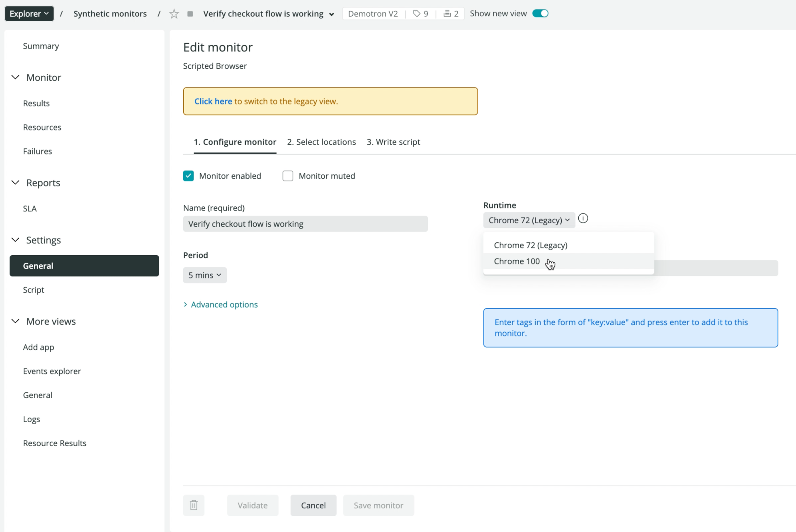This screenshot has width=796, height=532.
Task: Select Chrome 100 from the runtime list
Action: click(x=517, y=261)
